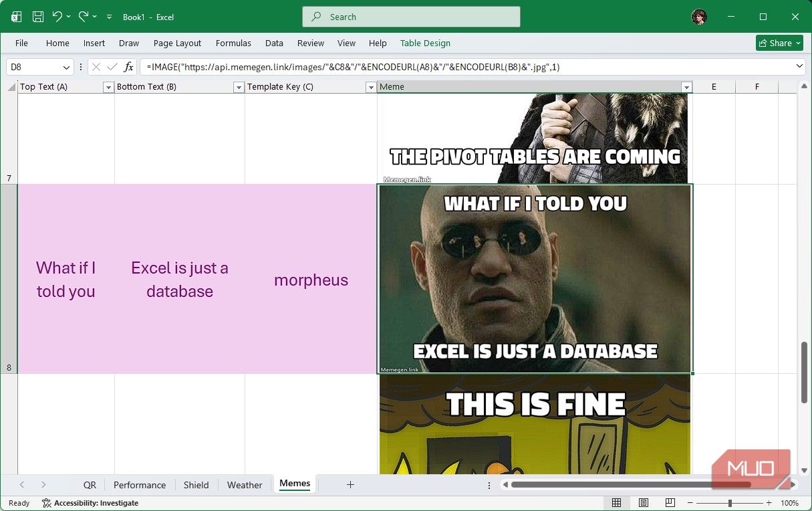
Task: Select column F header
Action: click(x=757, y=87)
